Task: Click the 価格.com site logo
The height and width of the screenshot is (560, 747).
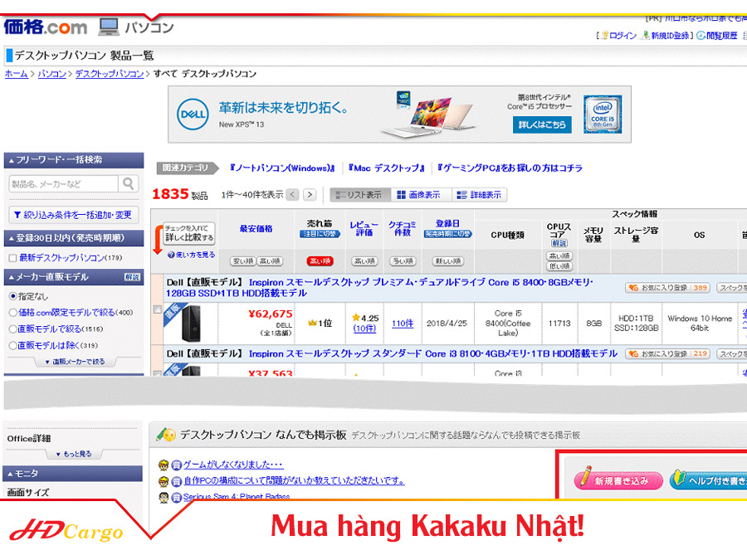Action: point(46,27)
